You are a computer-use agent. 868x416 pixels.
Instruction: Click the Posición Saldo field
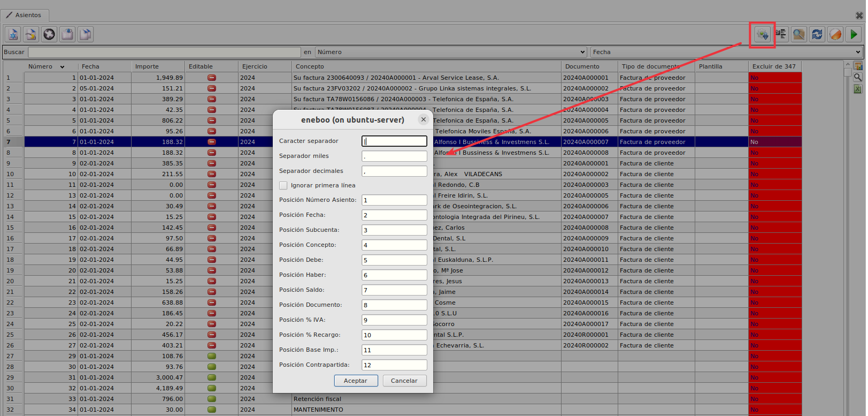pos(394,290)
